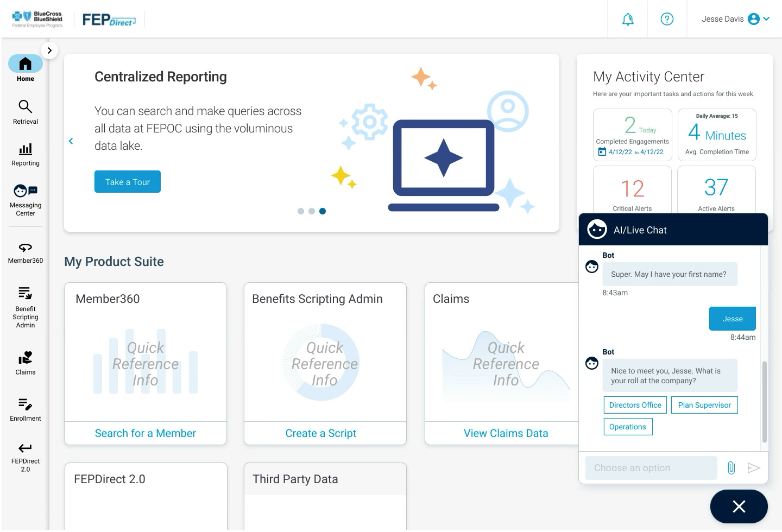The width and height of the screenshot is (782, 532).
Task: Go to Home in the sidebar
Action: pyautogui.click(x=25, y=69)
